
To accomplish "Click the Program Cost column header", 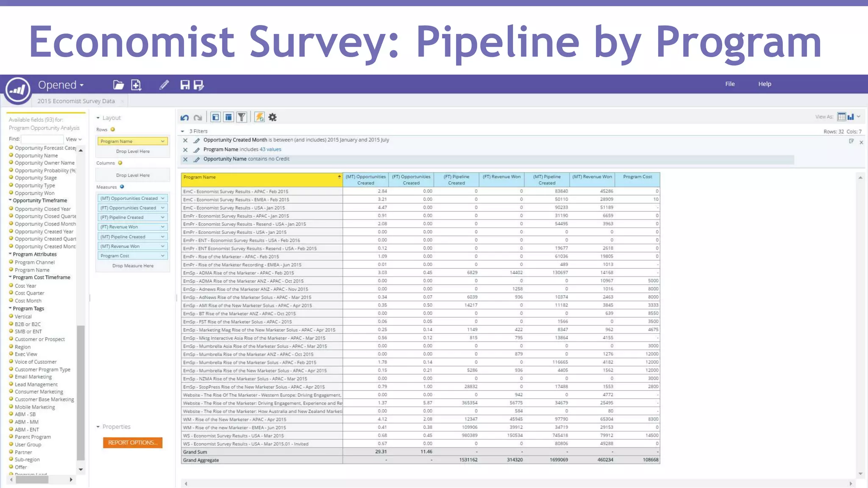I will coord(637,180).
